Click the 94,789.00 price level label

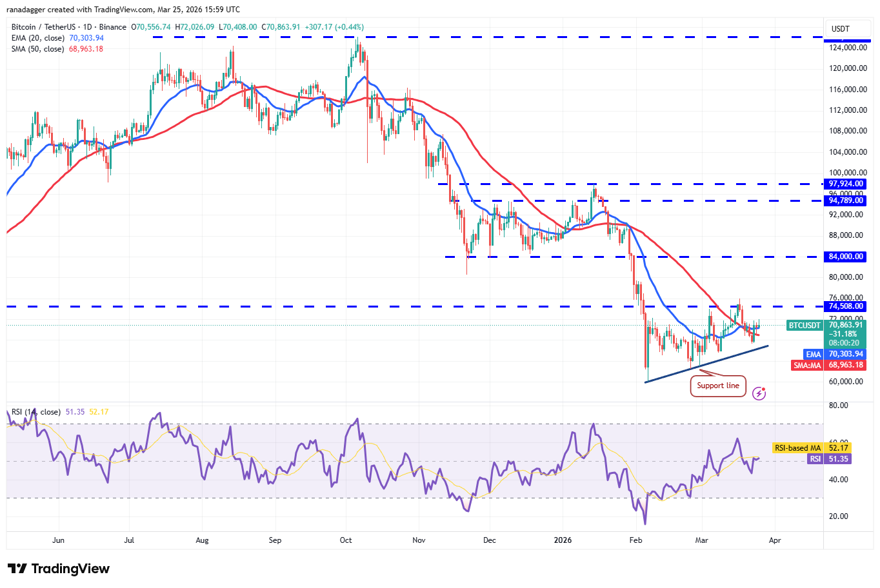tap(845, 201)
